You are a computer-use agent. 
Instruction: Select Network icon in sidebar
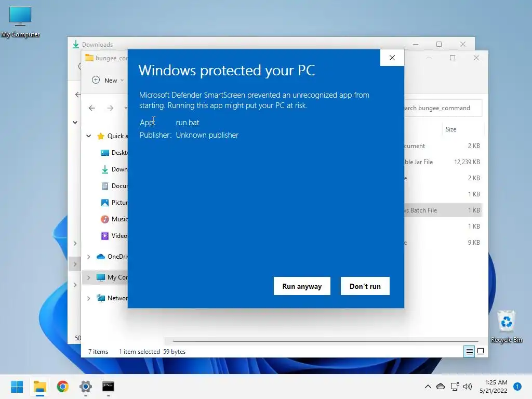click(x=101, y=298)
